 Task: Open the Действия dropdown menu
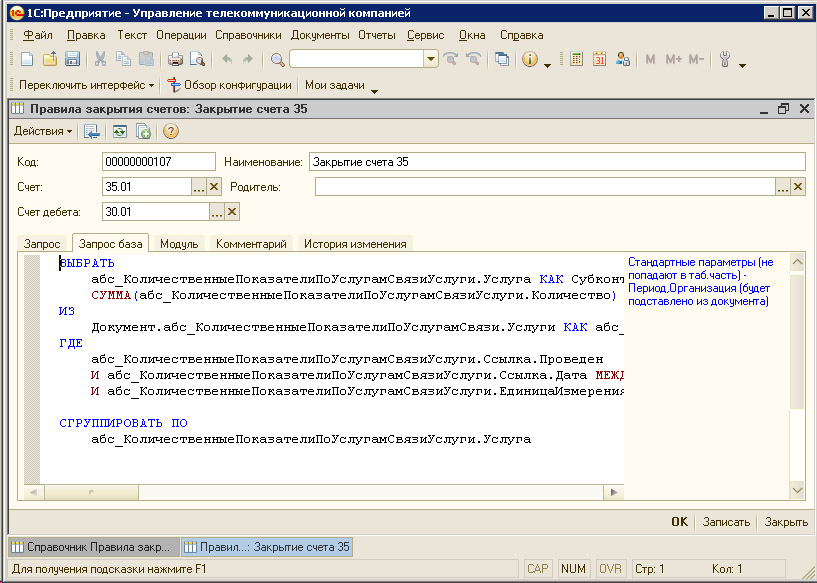pos(43,131)
